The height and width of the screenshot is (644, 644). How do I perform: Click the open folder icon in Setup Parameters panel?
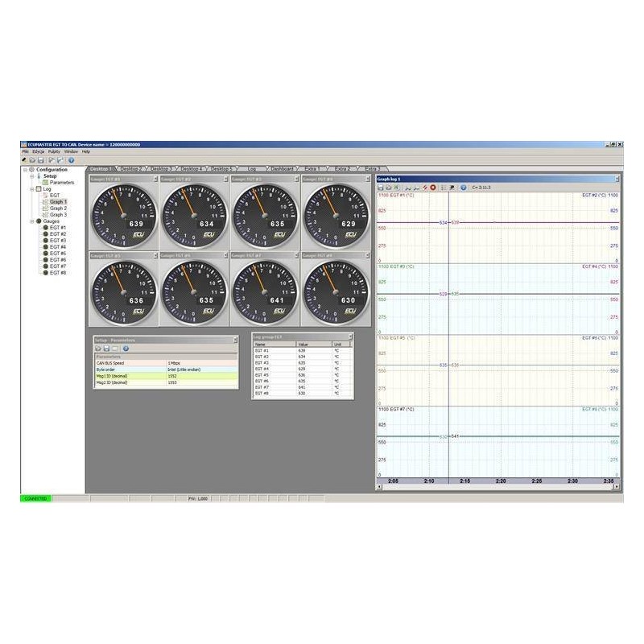point(98,349)
